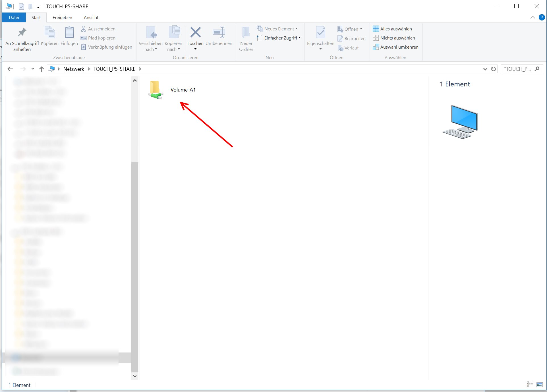
Task: Click the computer preview in details pane
Action: 461,122
